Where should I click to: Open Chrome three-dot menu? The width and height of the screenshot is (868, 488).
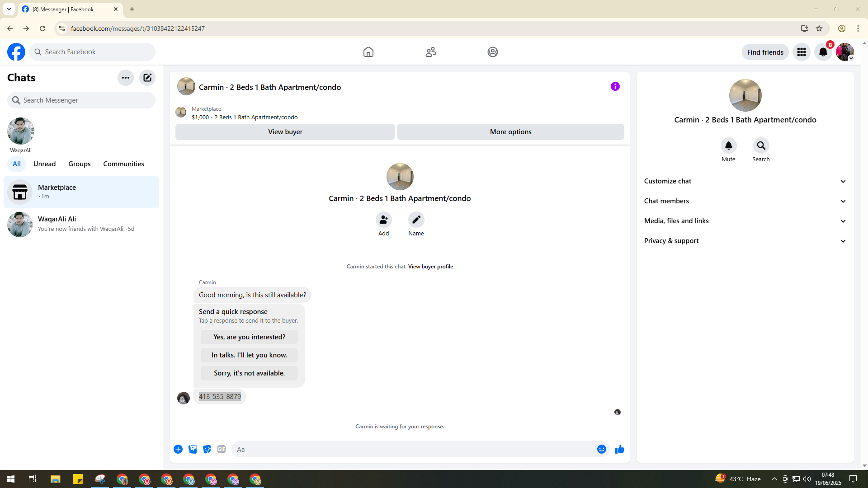858,28
